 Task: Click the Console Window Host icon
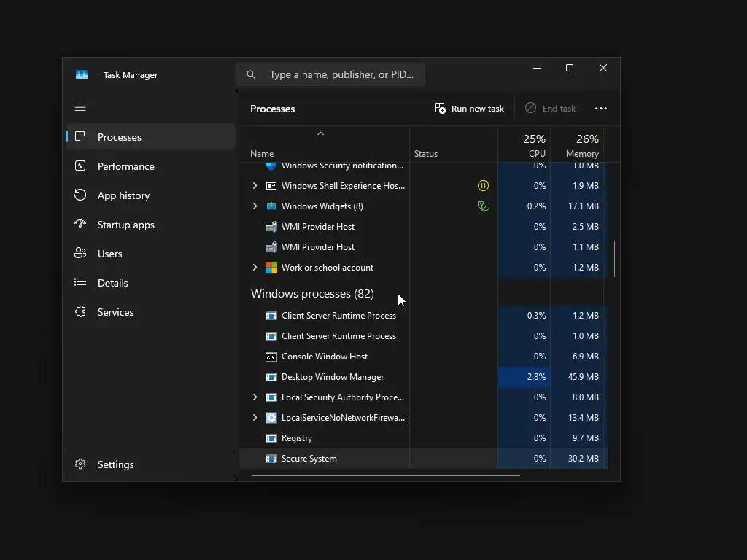(271, 357)
